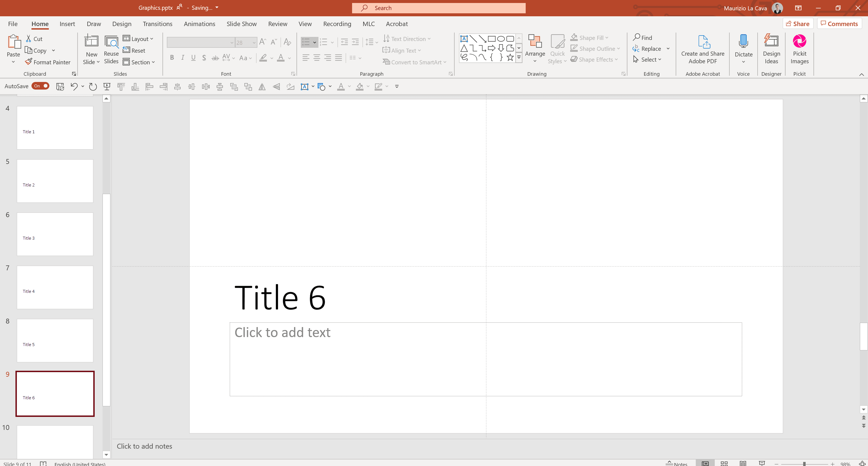This screenshot has width=868, height=466.
Task: Open the Layout dropdown
Action: (x=138, y=39)
